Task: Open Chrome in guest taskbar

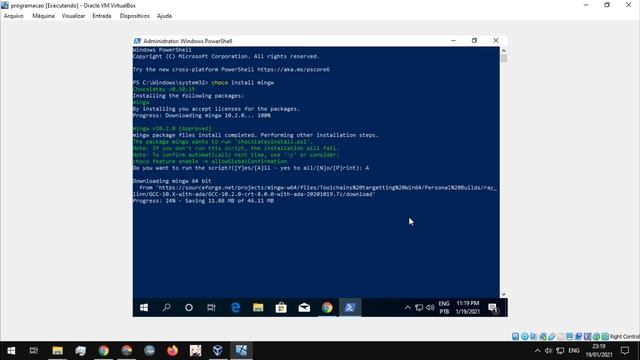Action: click(x=327, y=307)
